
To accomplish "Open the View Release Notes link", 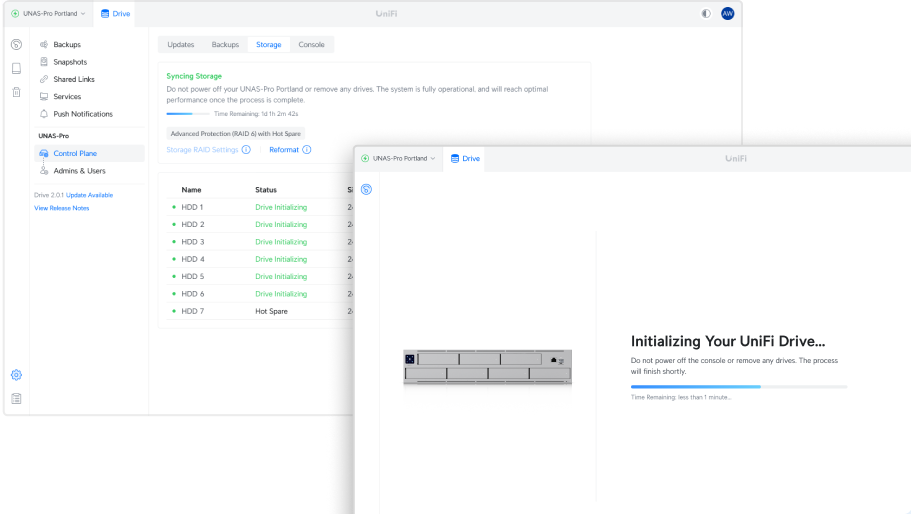I will 62,208.
